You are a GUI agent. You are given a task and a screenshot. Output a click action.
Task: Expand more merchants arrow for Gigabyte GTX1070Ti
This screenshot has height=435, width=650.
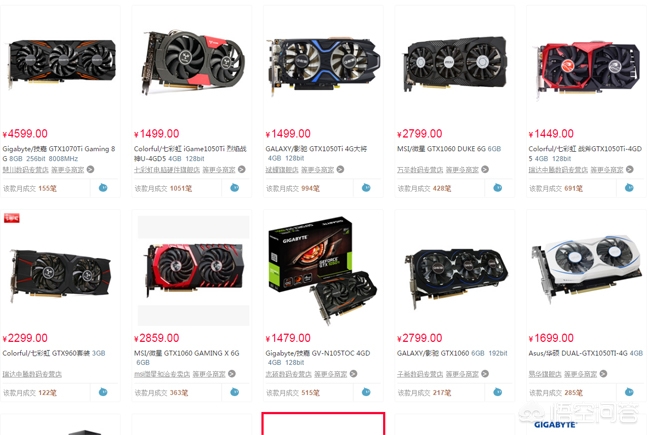[x=90, y=169]
